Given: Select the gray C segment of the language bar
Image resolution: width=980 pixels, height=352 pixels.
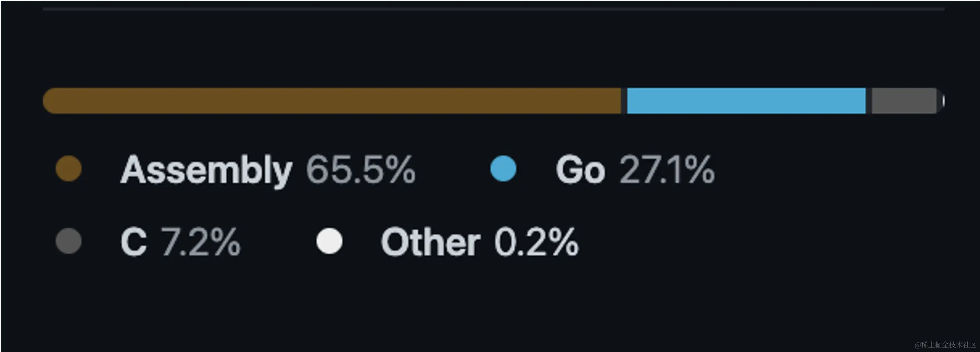Looking at the screenshot, I should 904,101.
